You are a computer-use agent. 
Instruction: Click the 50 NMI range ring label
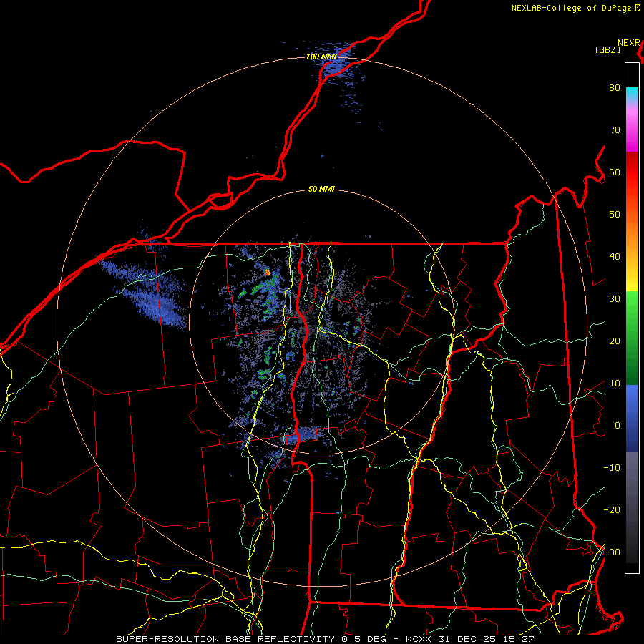(x=321, y=190)
